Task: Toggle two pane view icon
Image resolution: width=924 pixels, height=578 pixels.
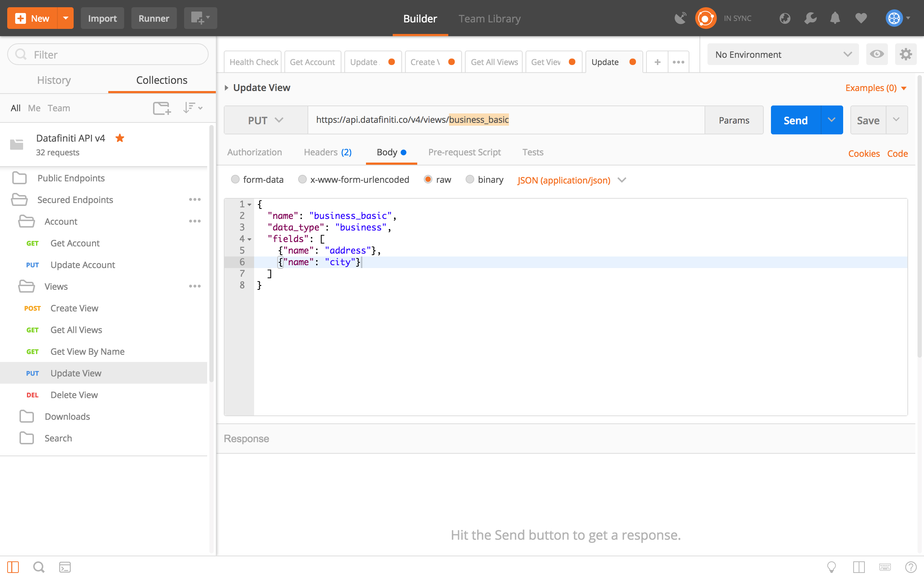Action: tap(859, 567)
